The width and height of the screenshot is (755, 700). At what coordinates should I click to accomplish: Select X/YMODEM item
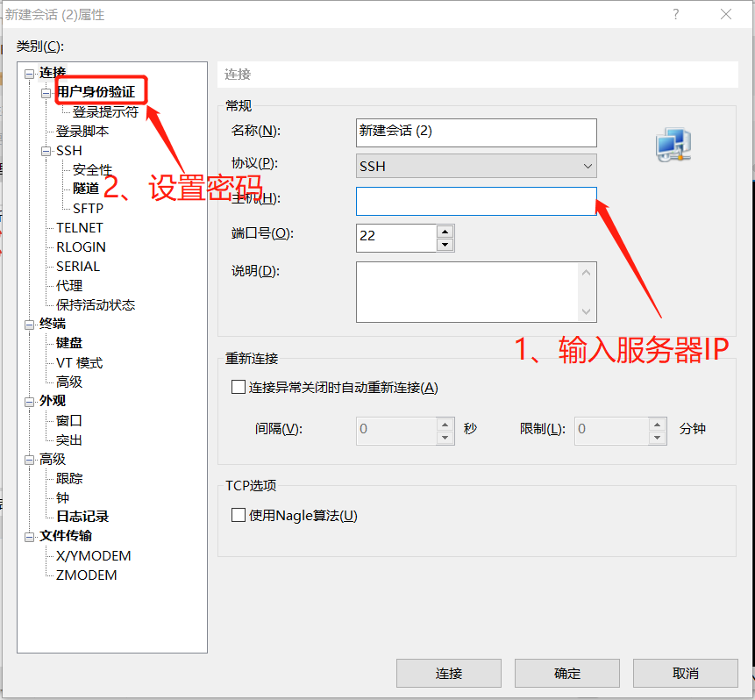(94, 555)
